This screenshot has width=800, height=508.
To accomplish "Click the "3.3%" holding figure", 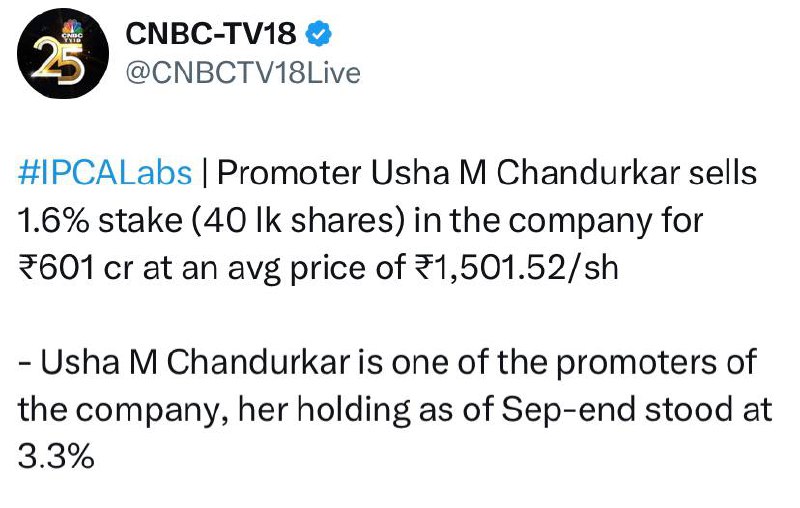I will coord(56,456).
